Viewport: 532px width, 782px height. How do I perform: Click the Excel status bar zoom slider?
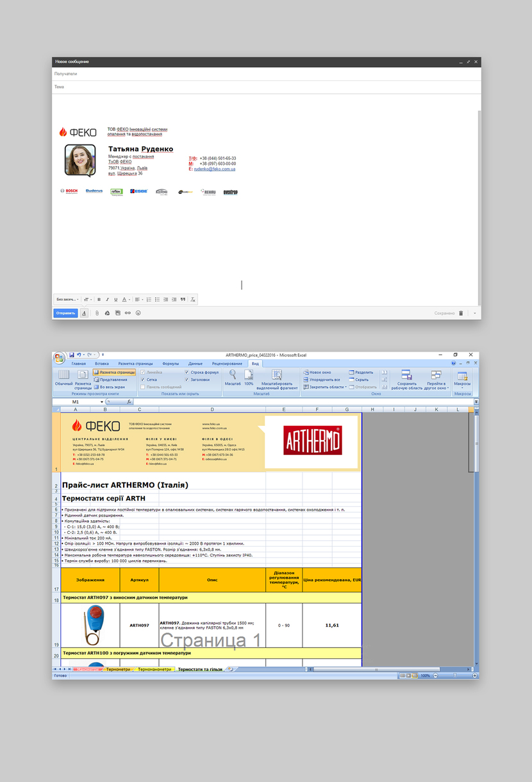(x=454, y=676)
